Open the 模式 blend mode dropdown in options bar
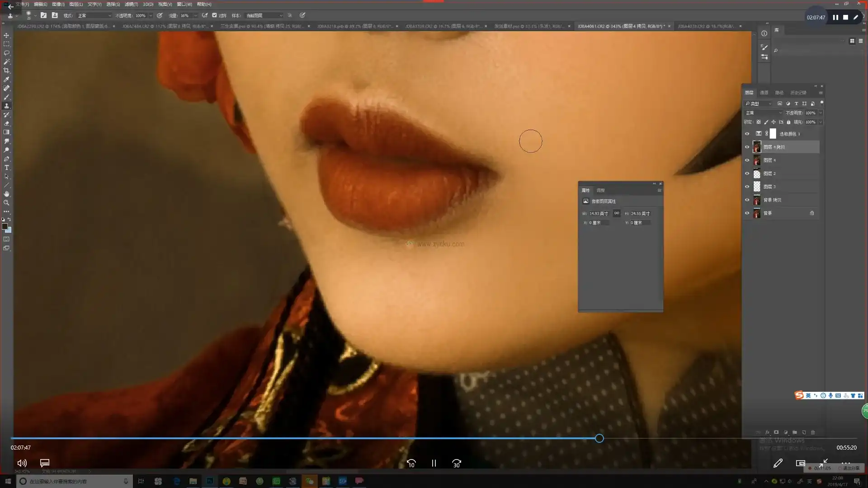This screenshot has width=868, height=488. pyautogui.click(x=94, y=15)
